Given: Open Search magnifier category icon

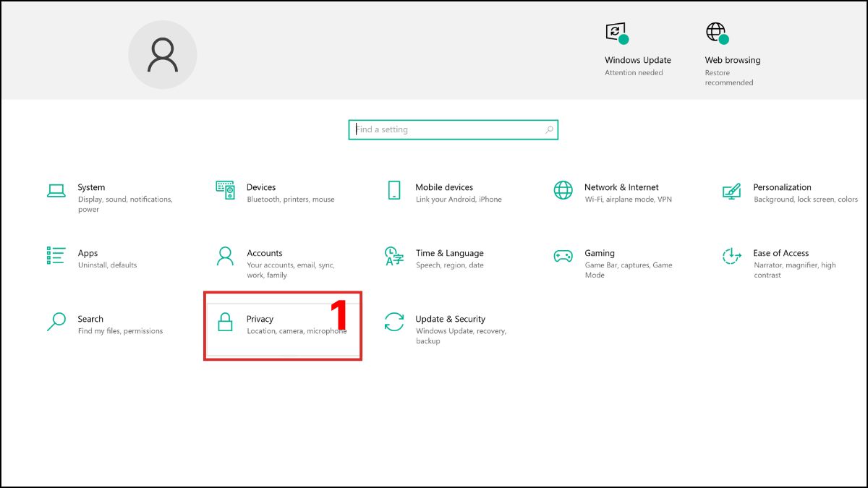Looking at the screenshot, I should click(56, 322).
